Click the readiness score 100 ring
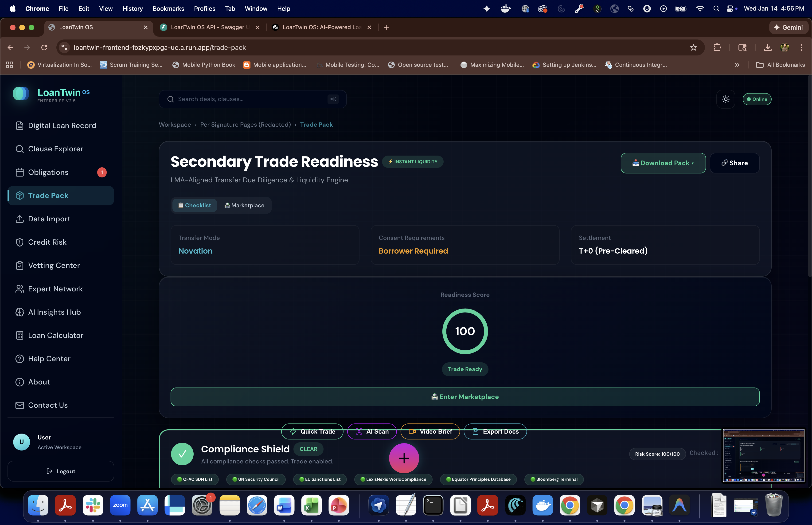Screen dimensions: 812x525 tap(465, 331)
